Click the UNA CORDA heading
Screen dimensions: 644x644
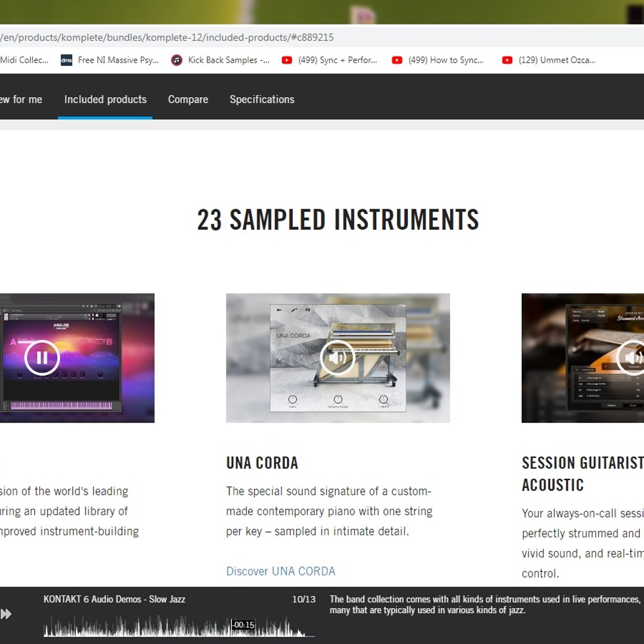click(x=262, y=463)
